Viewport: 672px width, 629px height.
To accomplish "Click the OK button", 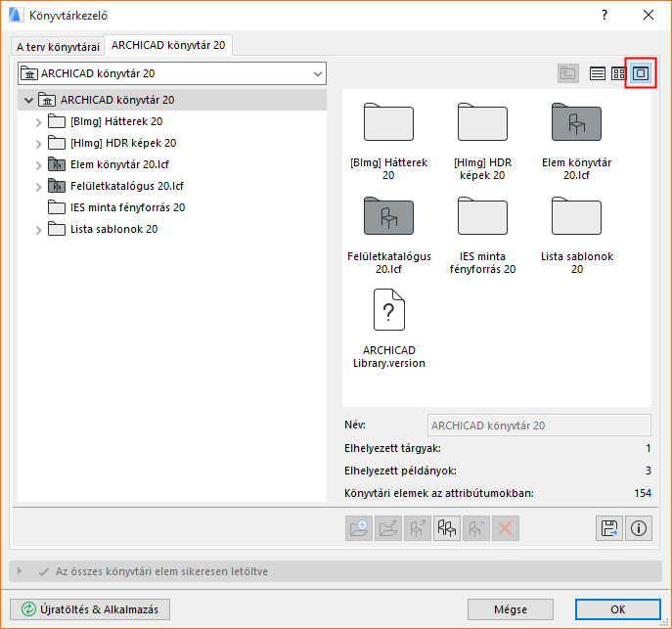I will [617, 609].
